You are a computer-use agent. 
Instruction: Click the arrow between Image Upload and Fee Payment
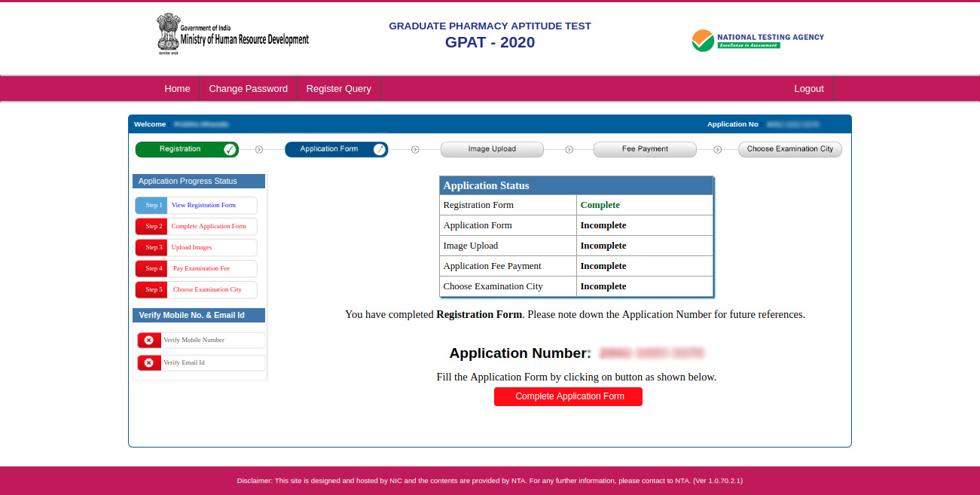(x=569, y=149)
